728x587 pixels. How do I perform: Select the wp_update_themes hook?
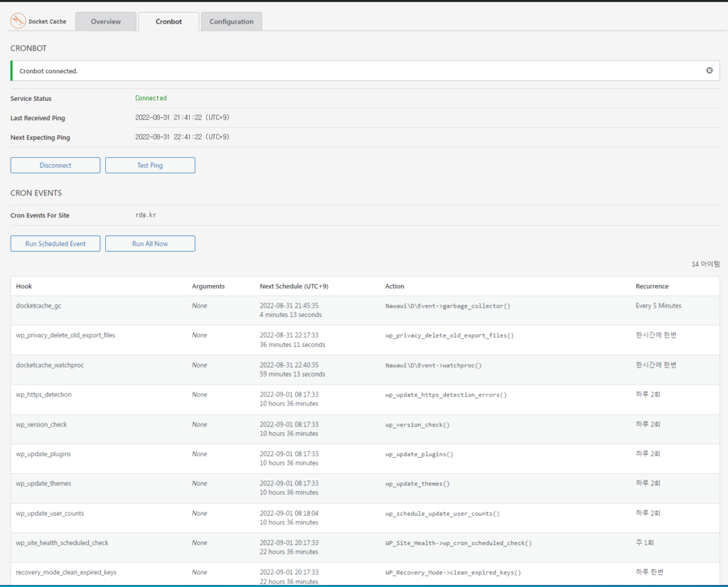(x=43, y=483)
